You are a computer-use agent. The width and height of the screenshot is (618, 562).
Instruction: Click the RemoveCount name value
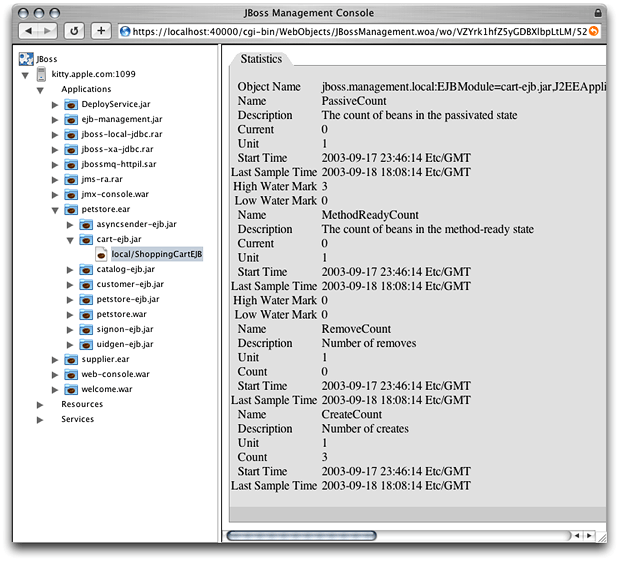pyautogui.click(x=356, y=329)
